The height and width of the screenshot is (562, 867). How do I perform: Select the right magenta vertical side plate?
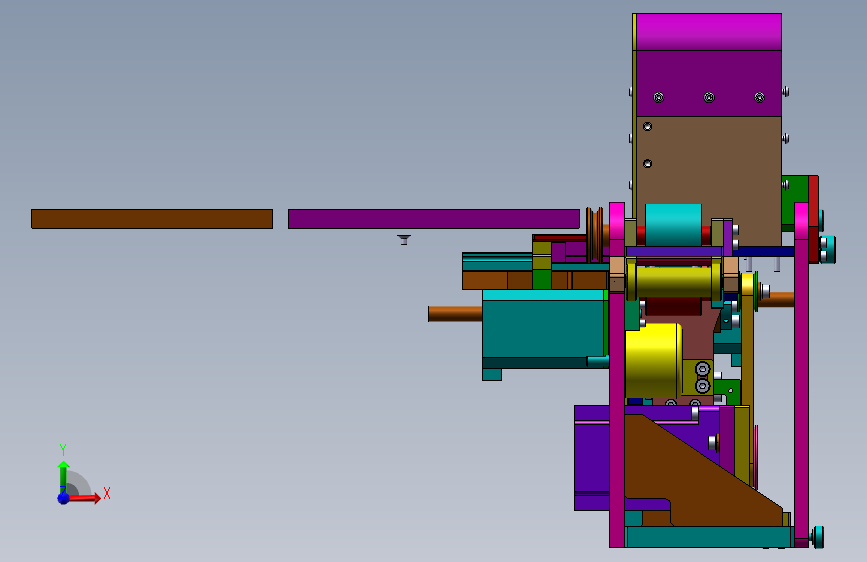[801, 375]
